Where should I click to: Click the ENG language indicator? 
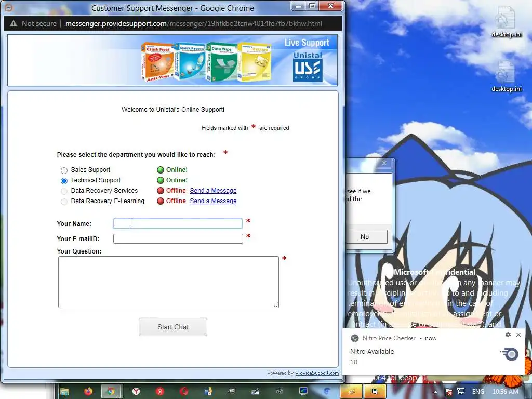pyautogui.click(x=478, y=392)
